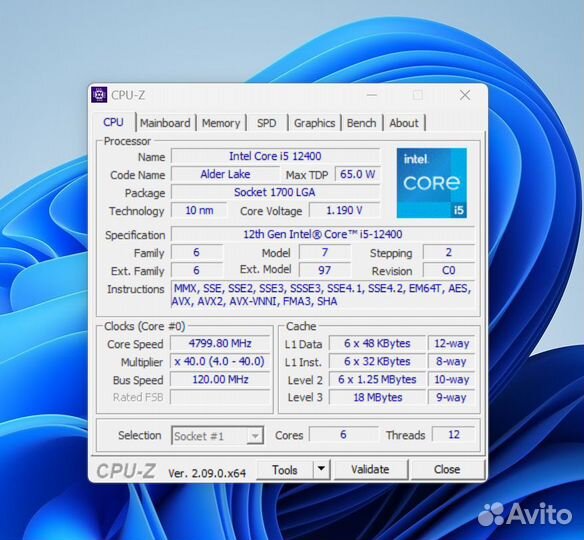Open the Mainboard tab

pyautogui.click(x=165, y=123)
